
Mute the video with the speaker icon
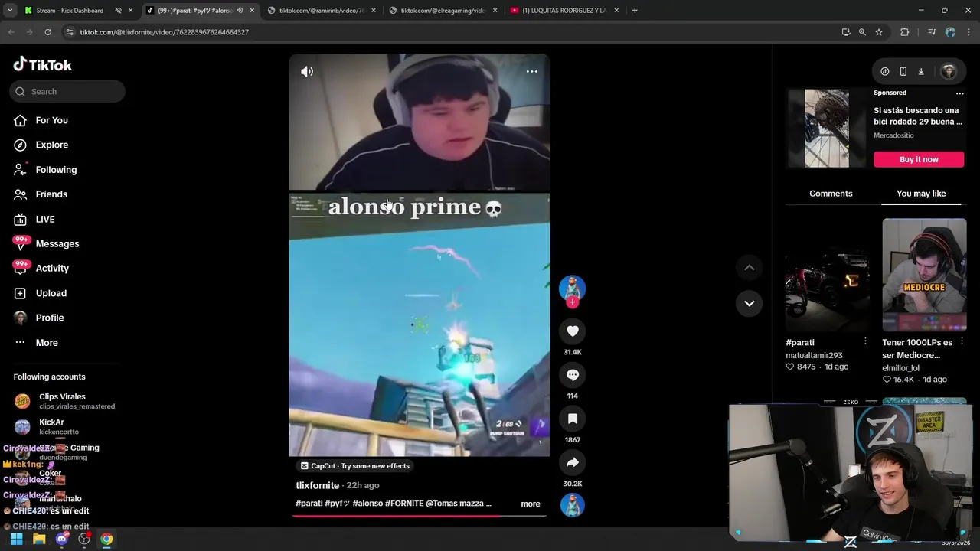pyautogui.click(x=307, y=71)
